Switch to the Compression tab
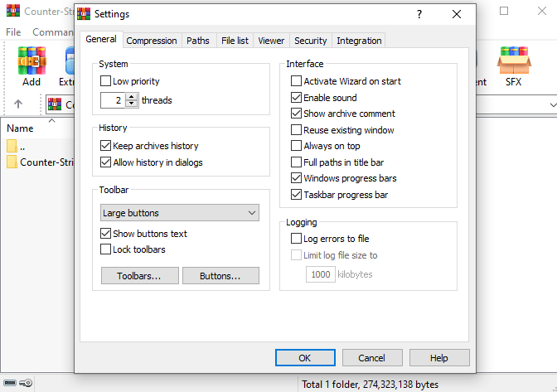 152,41
